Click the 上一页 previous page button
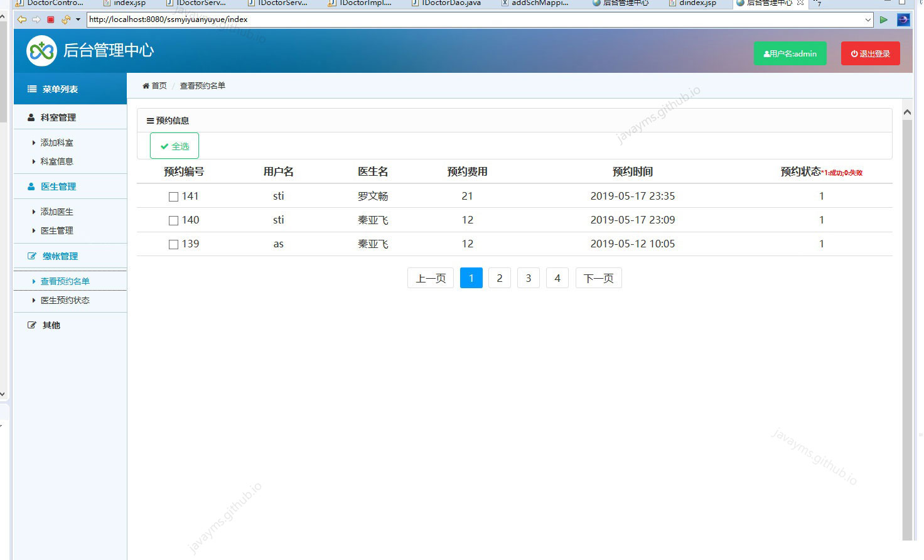The width and height of the screenshot is (924, 560). tap(431, 278)
